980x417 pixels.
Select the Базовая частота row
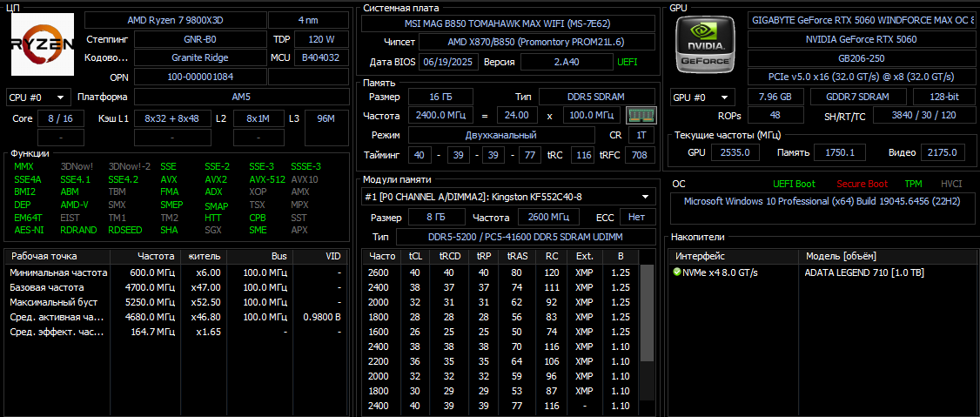(x=177, y=287)
